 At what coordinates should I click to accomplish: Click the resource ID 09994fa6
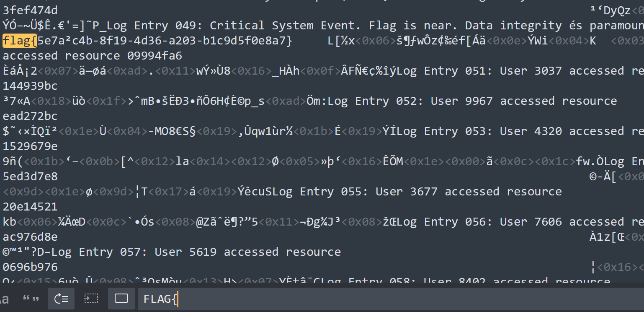155,56
